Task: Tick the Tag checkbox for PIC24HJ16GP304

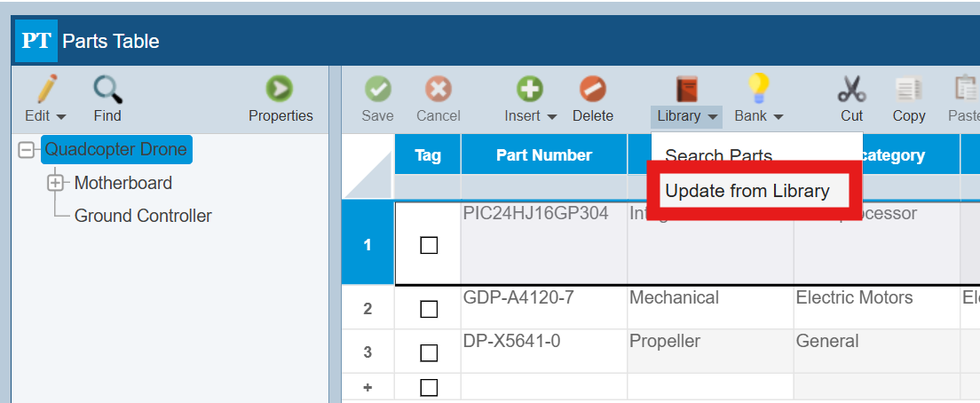Action: pyautogui.click(x=429, y=245)
